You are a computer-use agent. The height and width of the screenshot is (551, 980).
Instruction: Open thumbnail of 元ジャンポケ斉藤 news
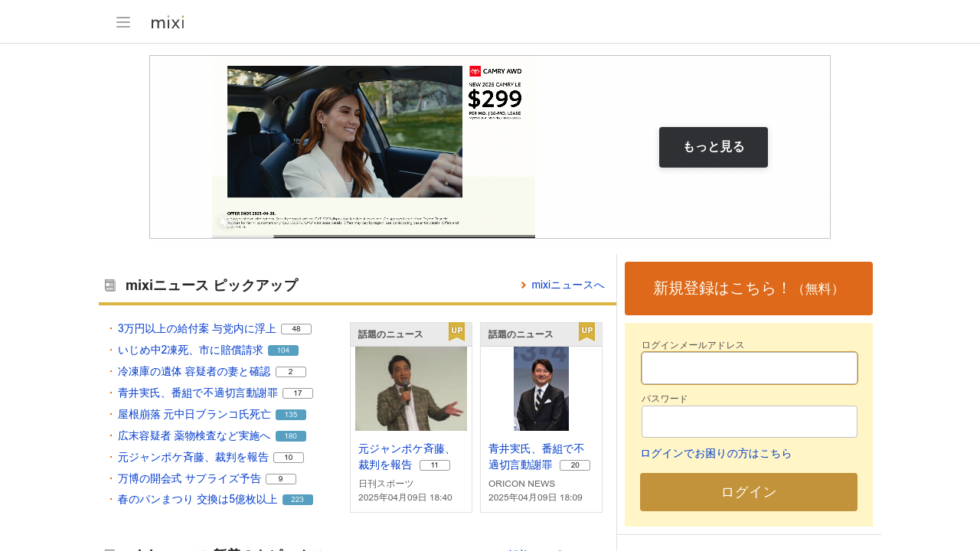point(411,389)
